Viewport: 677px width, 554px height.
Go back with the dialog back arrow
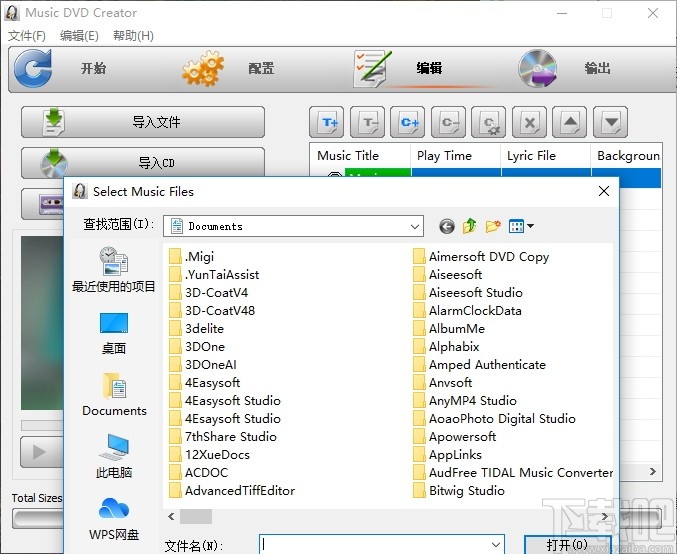(447, 226)
